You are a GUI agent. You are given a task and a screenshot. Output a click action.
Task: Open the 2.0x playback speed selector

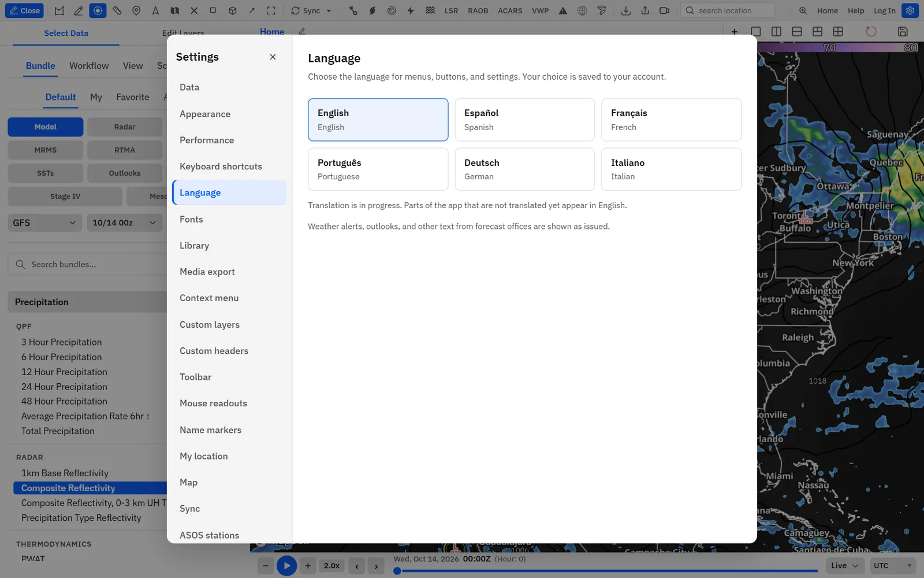click(x=331, y=566)
